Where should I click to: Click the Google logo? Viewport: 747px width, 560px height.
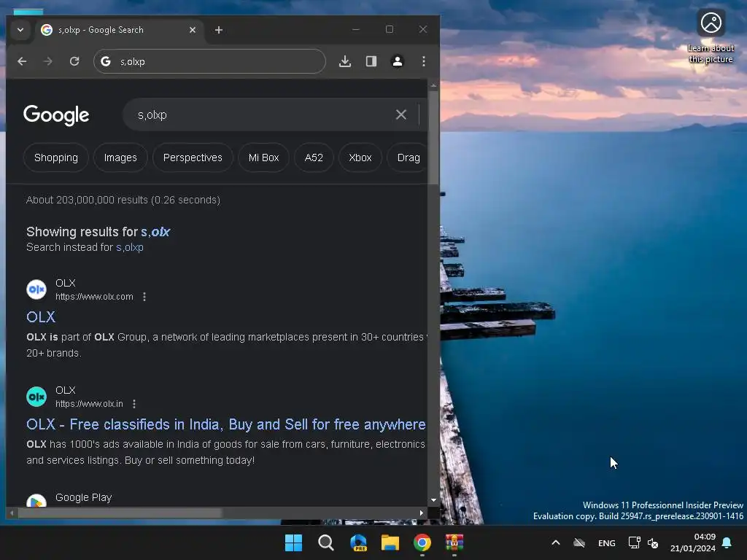56,114
